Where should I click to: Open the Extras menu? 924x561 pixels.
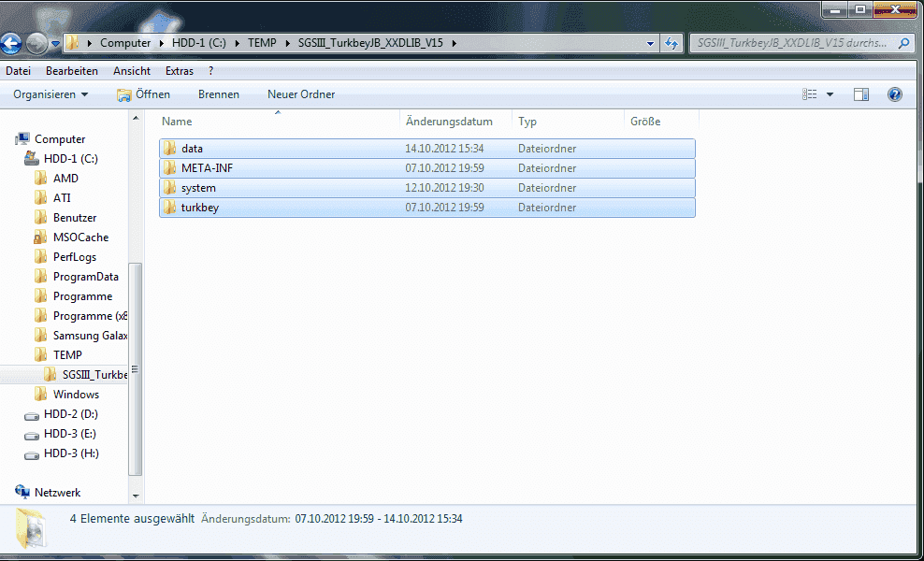pyautogui.click(x=180, y=71)
